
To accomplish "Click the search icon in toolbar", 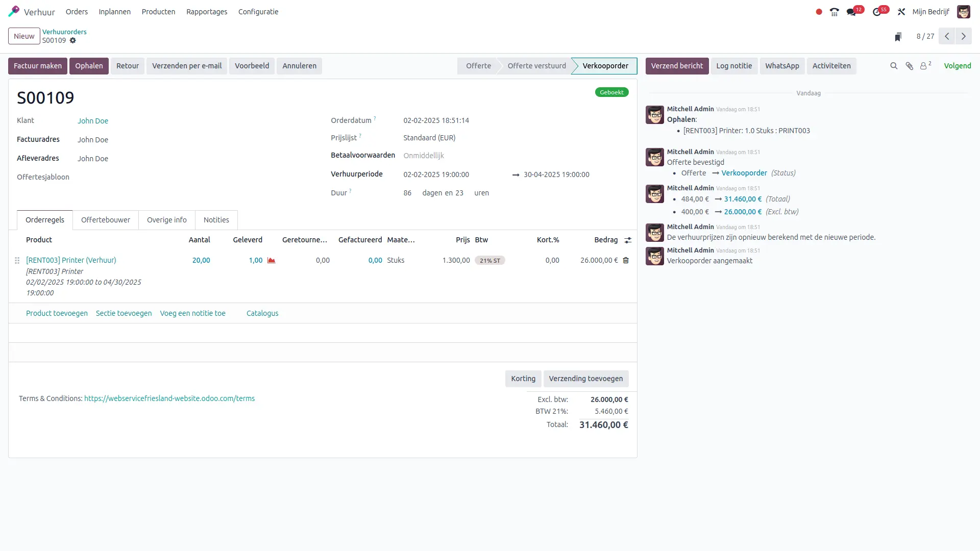I will click(x=894, y=65).
